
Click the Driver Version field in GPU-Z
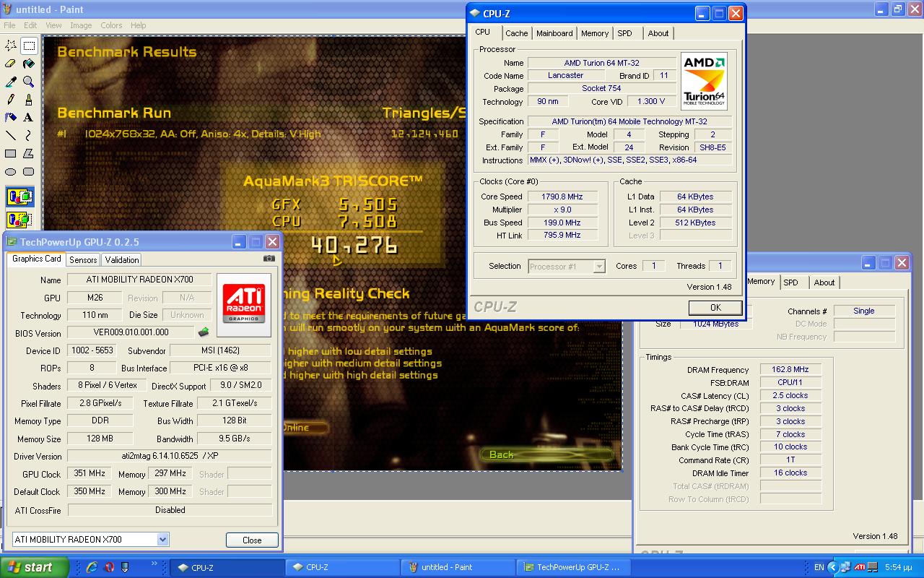pyautogui.click(x=170, y=457)
